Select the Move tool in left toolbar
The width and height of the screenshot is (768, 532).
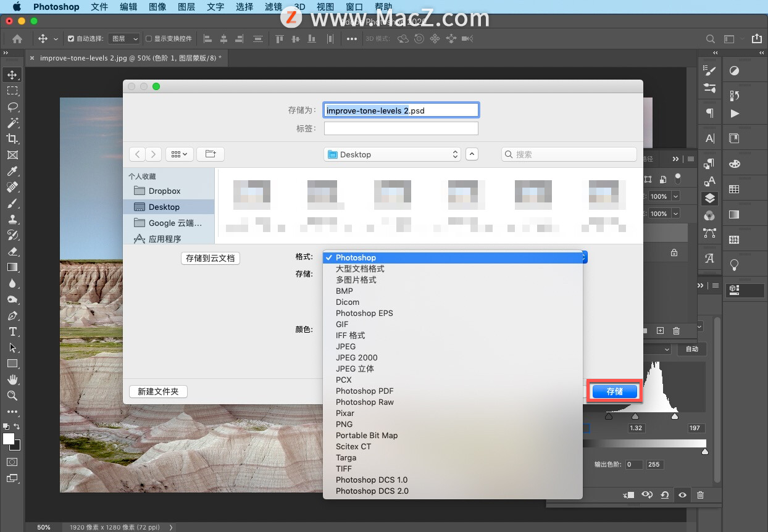[12, 75]
